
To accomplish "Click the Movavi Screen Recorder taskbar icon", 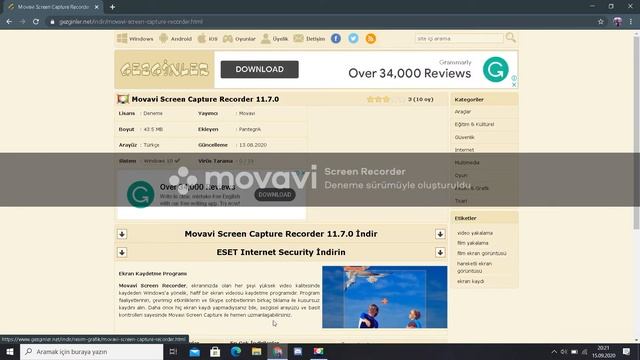I will [318, 351].
